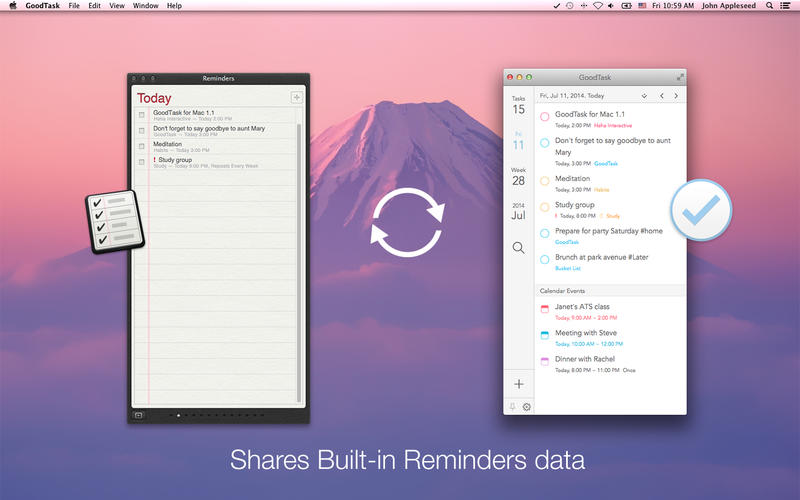The height and width of the screenshot is (500, 800).
Task: Click the menu bar clock Fri 10:59 AM
Action: (x=673, y=6)
